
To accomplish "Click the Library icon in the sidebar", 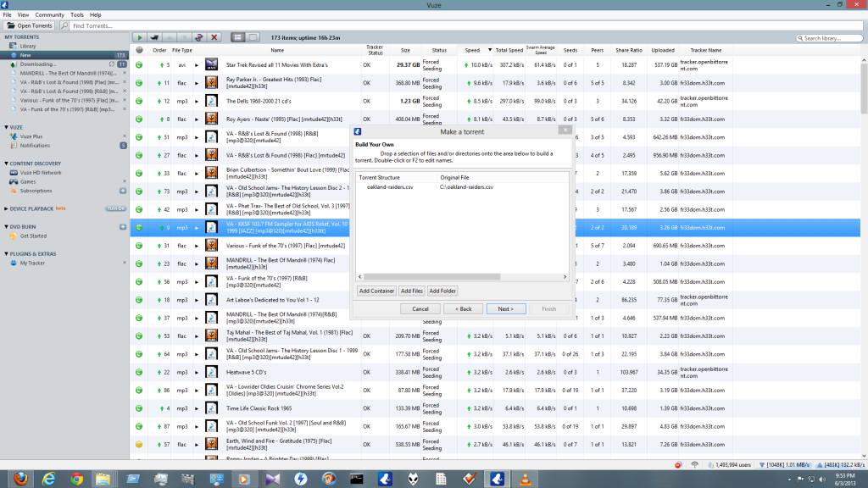I will 14,46.
